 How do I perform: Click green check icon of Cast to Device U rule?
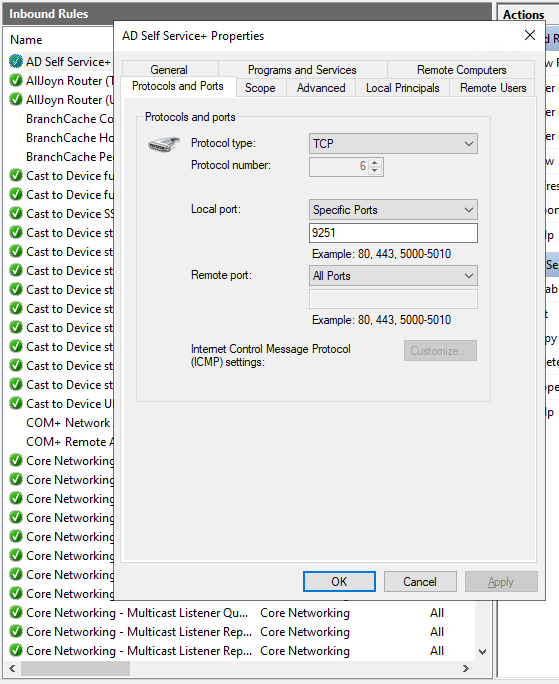pos(16,404)
